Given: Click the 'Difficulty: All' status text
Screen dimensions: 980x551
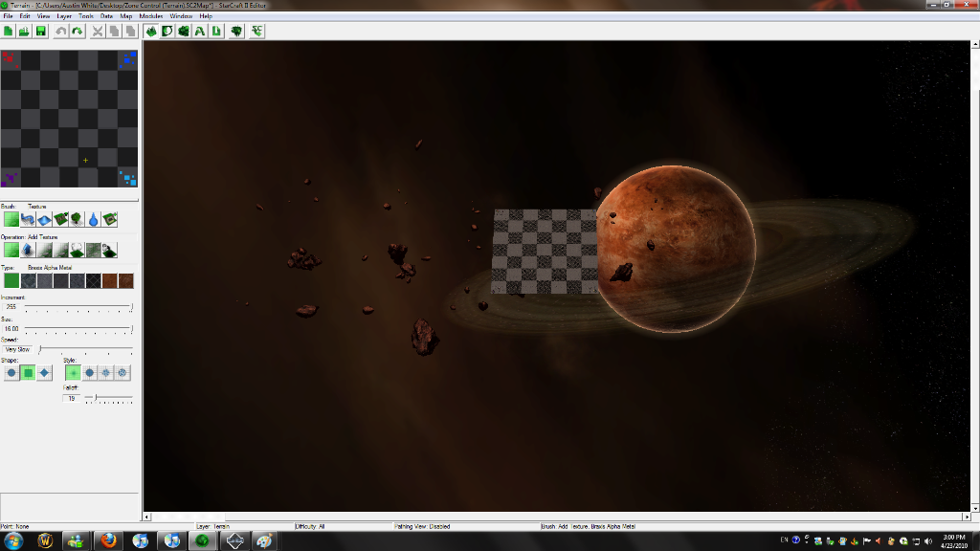Looking at the screenshot, I should pos(310,527).
